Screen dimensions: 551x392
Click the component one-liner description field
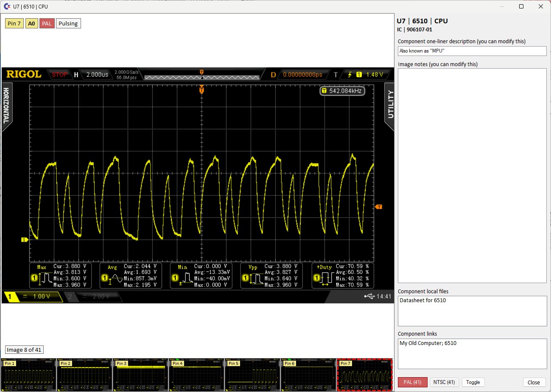coord(472,51)
